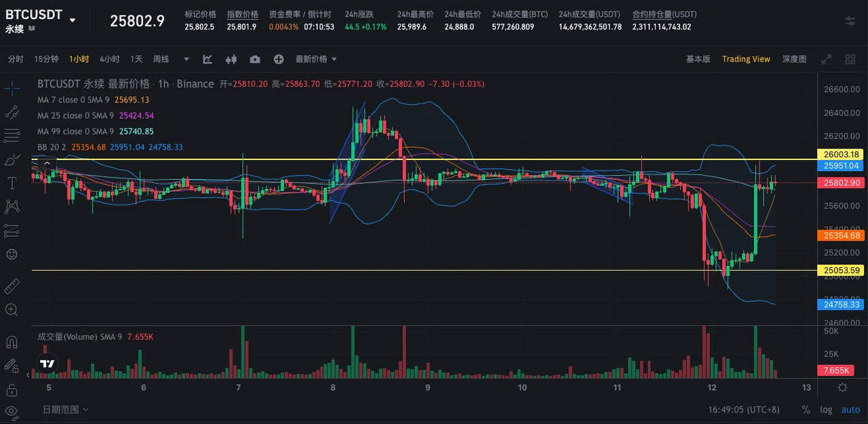Click the 合约持仓量(USDT) label
868x424 pixels.
click(x=664, y=14)
